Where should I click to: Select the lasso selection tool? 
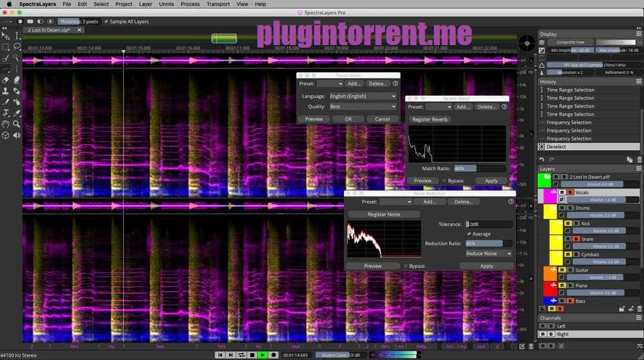[17, 47]
